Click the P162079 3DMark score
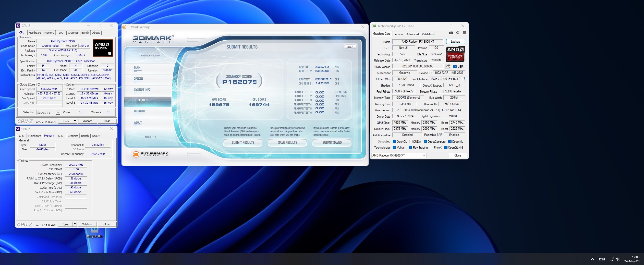The width and height of the screenshot is (644, 265). pyautogui.click(x=239, y=82)
